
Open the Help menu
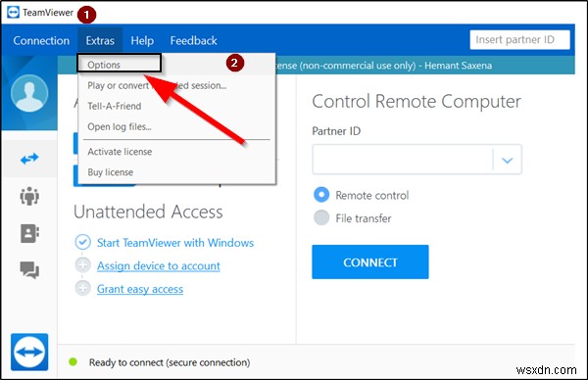click(x=142, y=40)
